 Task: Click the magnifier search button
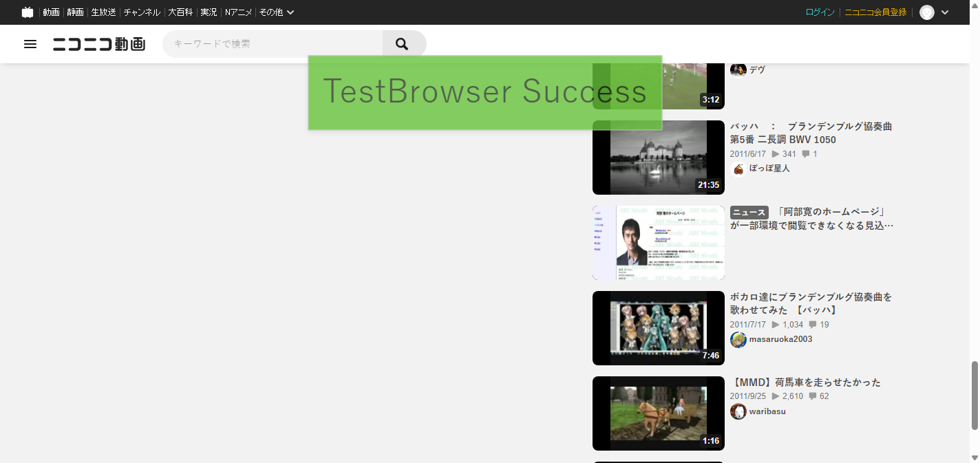click(x=403, y=44)
